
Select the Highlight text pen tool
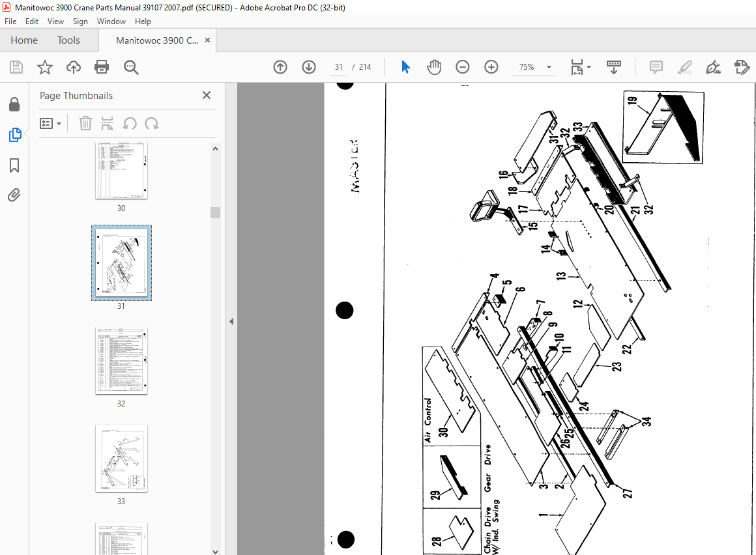click(685, 67)
